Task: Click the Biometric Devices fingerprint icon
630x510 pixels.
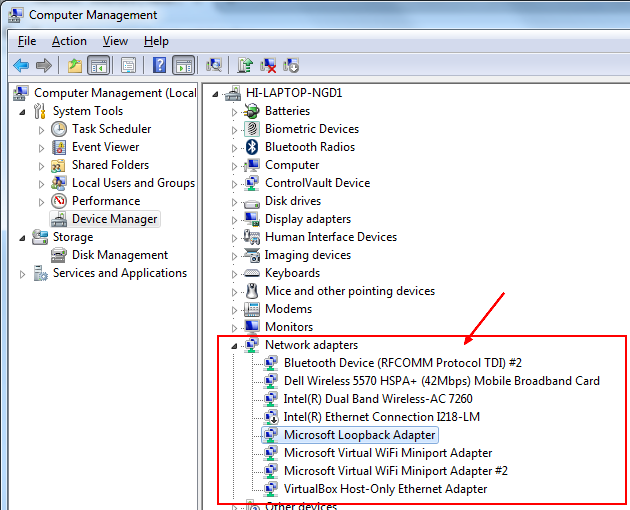Action: click(252, 129)
